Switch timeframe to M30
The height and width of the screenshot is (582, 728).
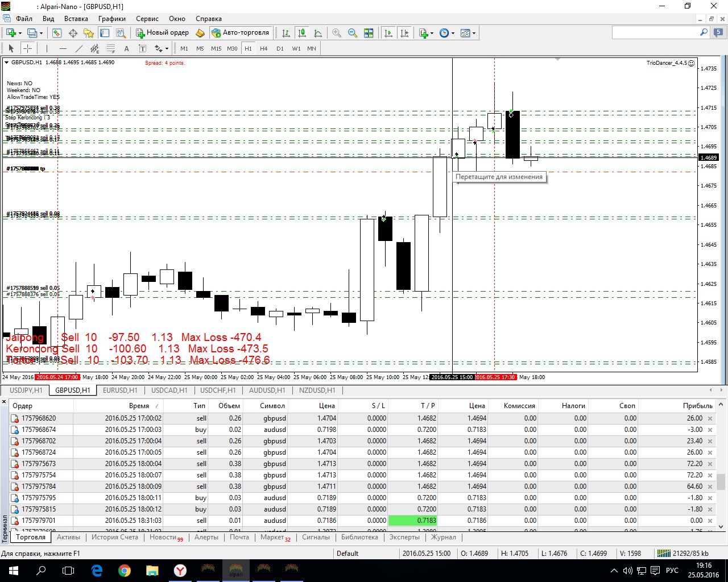click(x=232, y=48)
